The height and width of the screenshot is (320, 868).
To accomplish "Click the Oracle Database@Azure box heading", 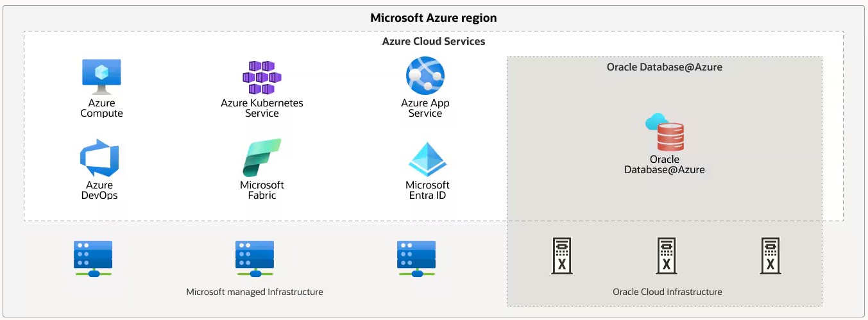I will coord(665,67).
